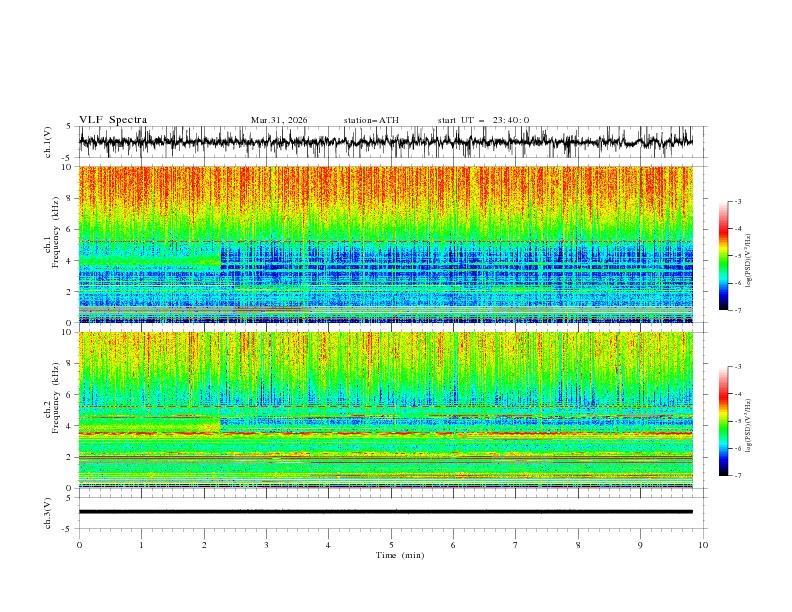The width and height of the screenshot is (792, 612).
Task: Click the "6" kHz tick label of ch.2 spectrogram
Action: [x=70, y=395]
